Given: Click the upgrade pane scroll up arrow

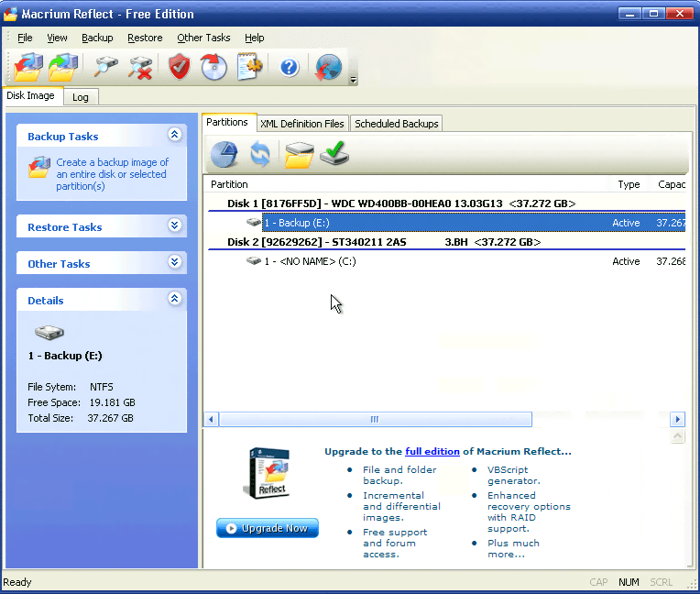Looking at the screenshot, I should [678, 436].
